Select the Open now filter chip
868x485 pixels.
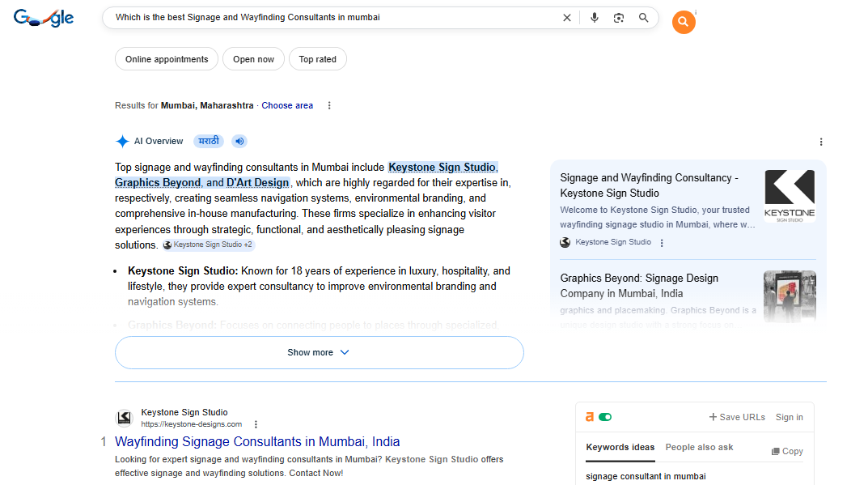[x=253, y=59]
